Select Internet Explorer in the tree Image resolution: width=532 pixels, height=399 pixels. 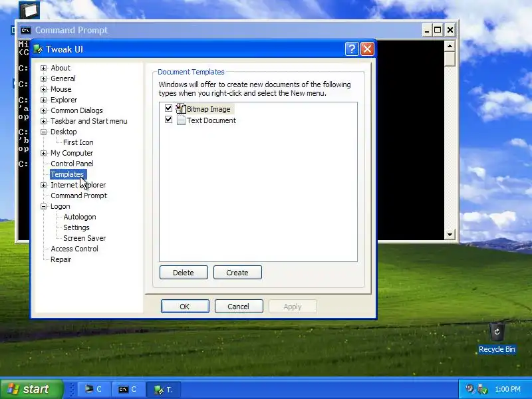pyautogui.click(x=78, y=185)
